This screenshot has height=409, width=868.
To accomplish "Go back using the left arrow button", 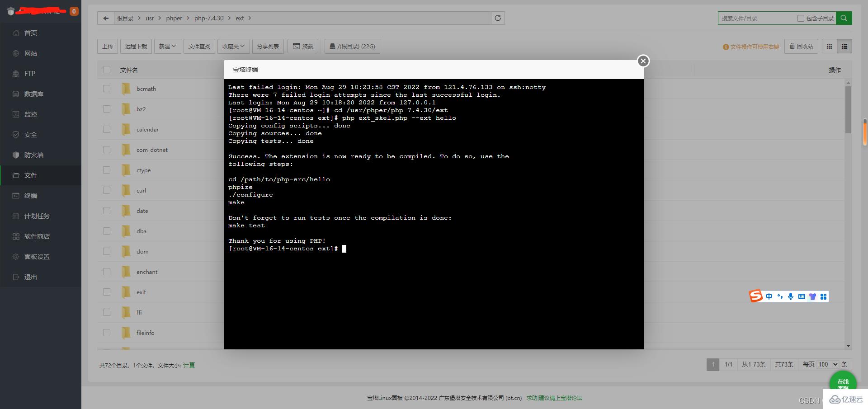I will 106,18.
